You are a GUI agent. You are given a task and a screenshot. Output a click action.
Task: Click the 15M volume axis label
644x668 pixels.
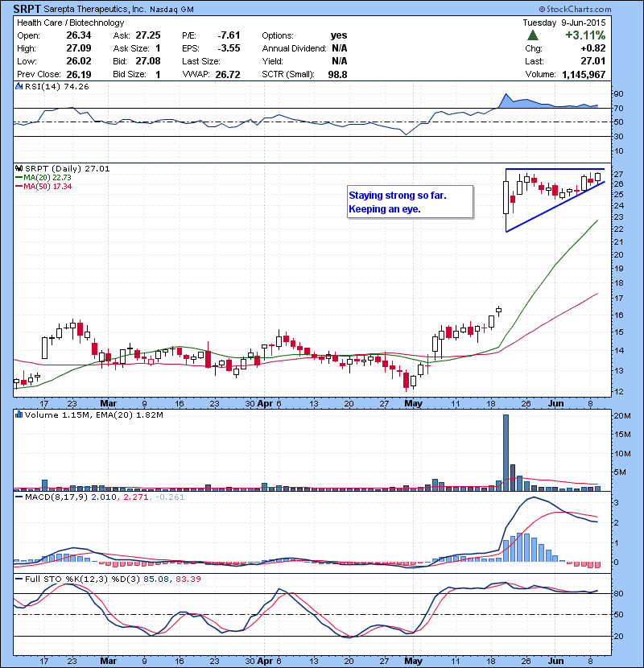coord(621,434)
